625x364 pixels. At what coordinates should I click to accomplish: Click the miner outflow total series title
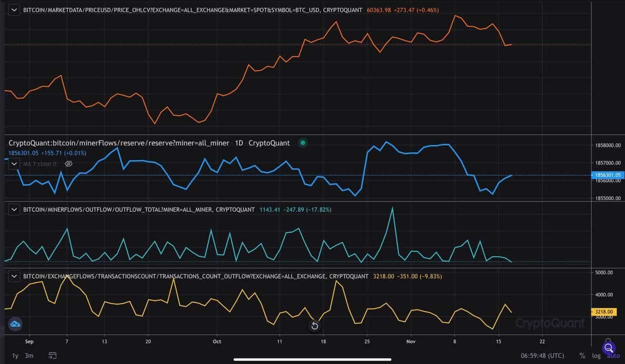click(139, 209)
